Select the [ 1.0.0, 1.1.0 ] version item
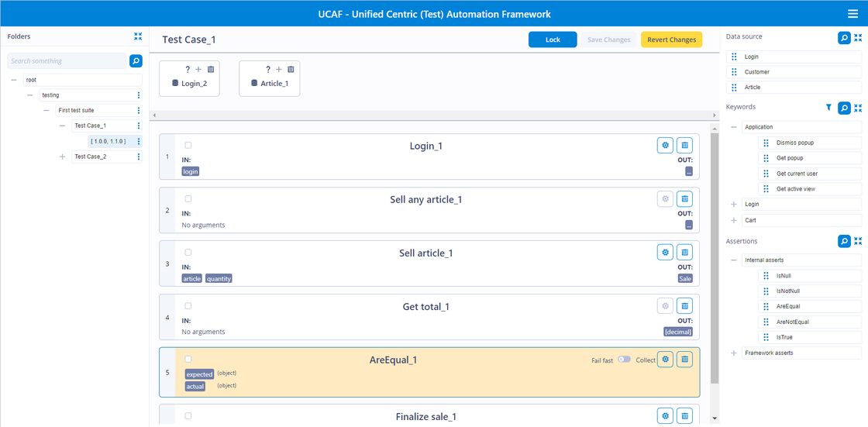 [115, 141]
